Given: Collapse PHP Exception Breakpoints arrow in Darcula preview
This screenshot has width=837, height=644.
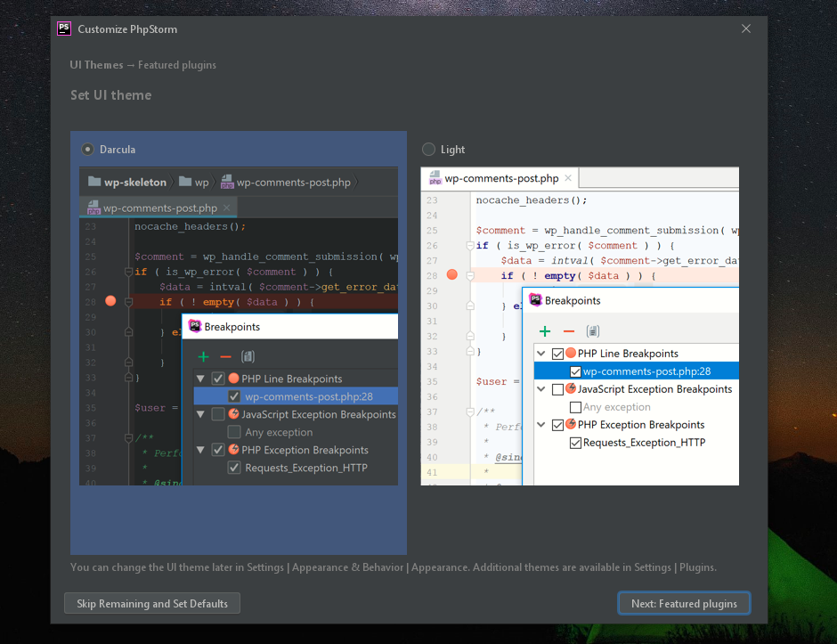Looking at the screenshot, I should click(x=200, y=450).
